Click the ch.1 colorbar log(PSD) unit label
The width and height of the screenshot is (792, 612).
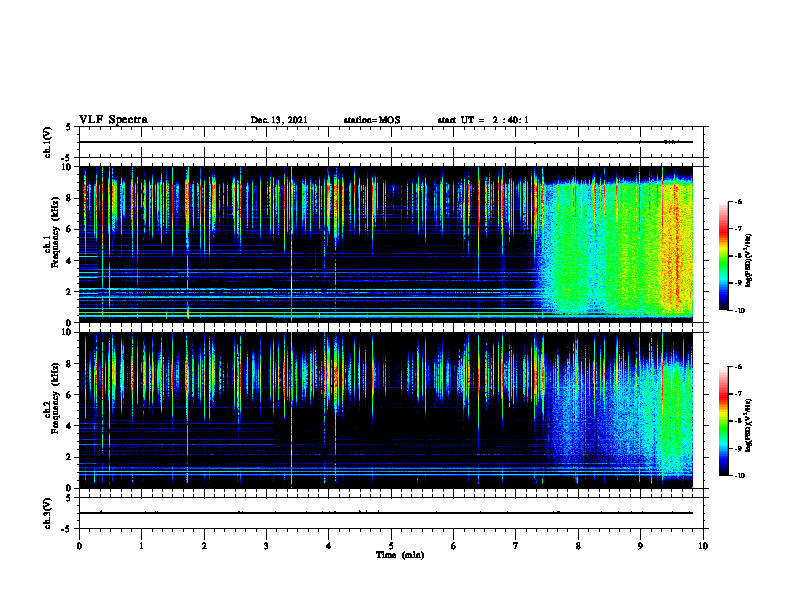point(749,260)
